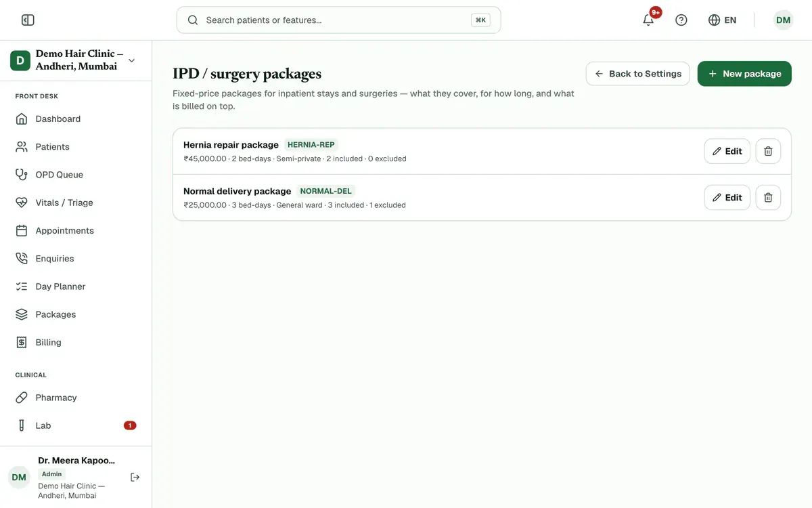Expand the Demo Hair Clinic switcher
The image size is (812, 508).
(76, 60)
